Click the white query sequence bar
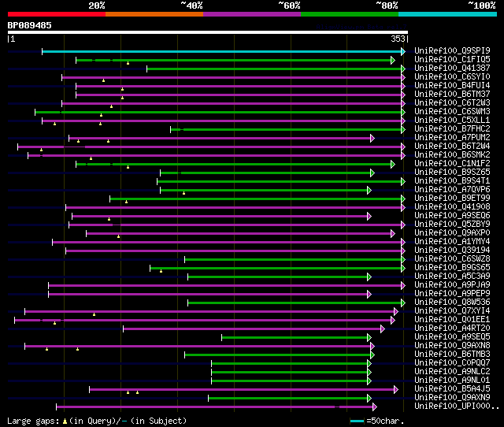Image resolution: width=504 pixels, height=427 pixels. (208, 32)
